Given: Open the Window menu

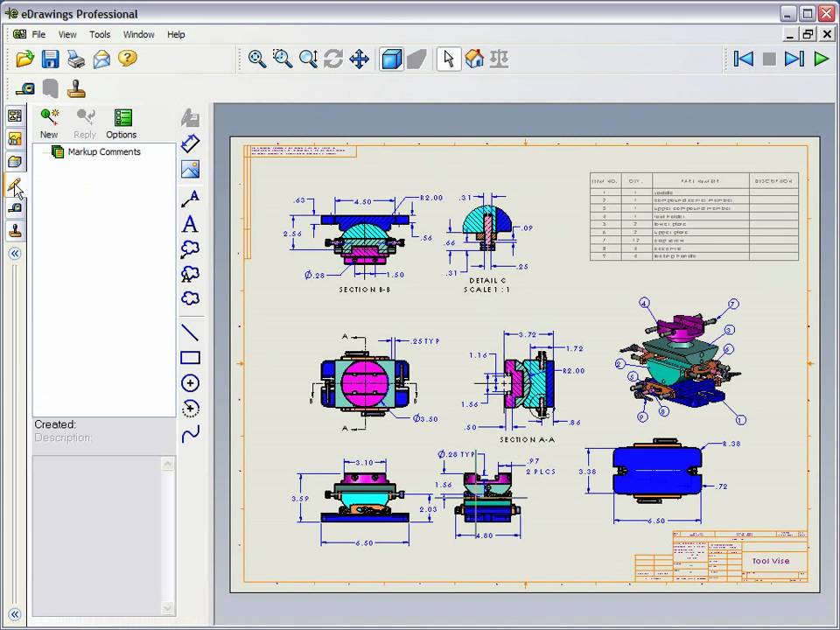Looking at the screenshot, I should pyautogui.click(x=139, y=34).
